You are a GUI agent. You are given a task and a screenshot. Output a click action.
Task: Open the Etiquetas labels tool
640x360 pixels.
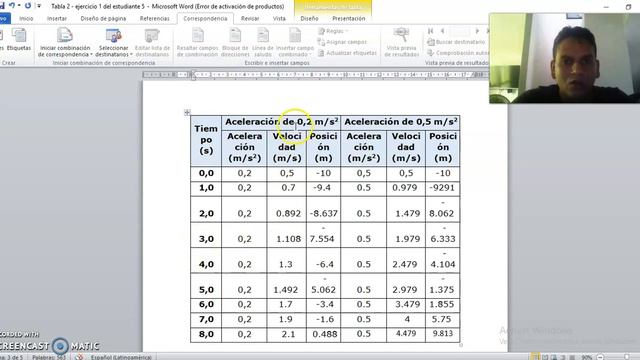pyautogui.click(x=19, y=40)
